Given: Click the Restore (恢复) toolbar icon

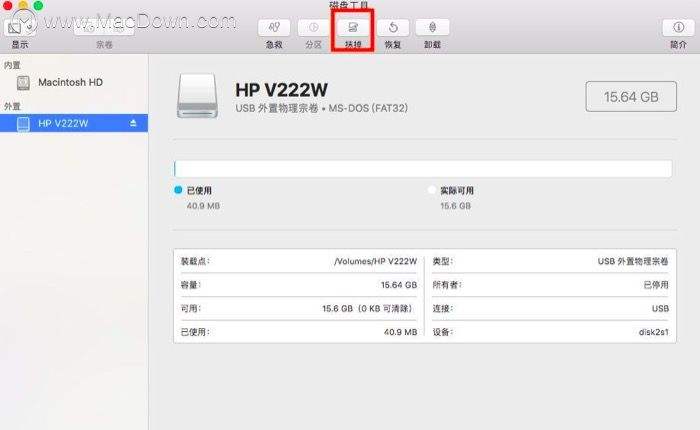Looking at the screenshot, I should click(393, 28).
